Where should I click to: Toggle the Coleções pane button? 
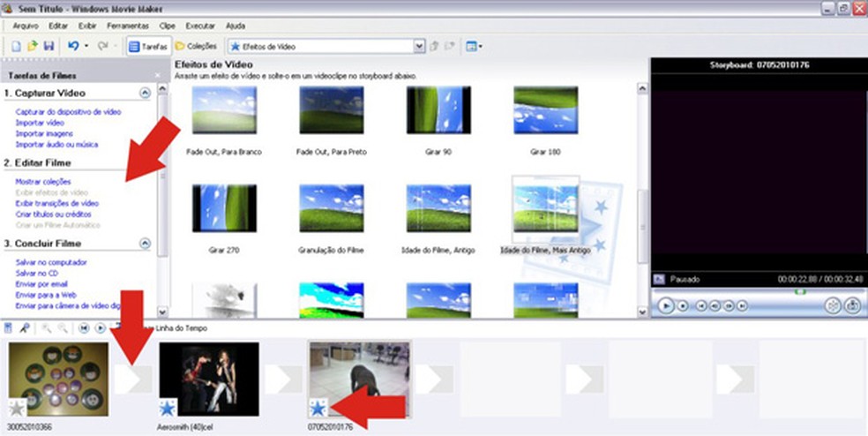[x=198, y=46]
